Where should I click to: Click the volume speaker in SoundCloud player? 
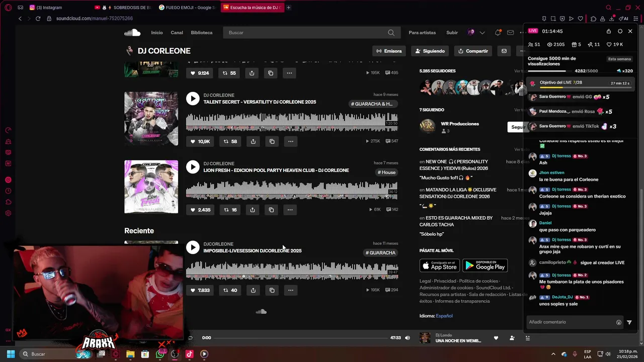click(x=408, y=338)
